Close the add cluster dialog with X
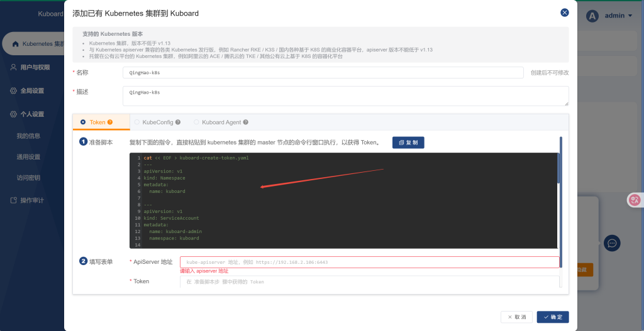The width and height of the screenshot is (644, 331). (x=564, y=13)
